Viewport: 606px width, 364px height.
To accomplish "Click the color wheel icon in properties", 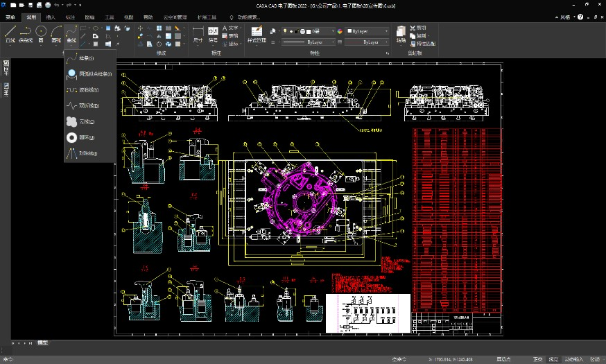I will coord(338,31).
